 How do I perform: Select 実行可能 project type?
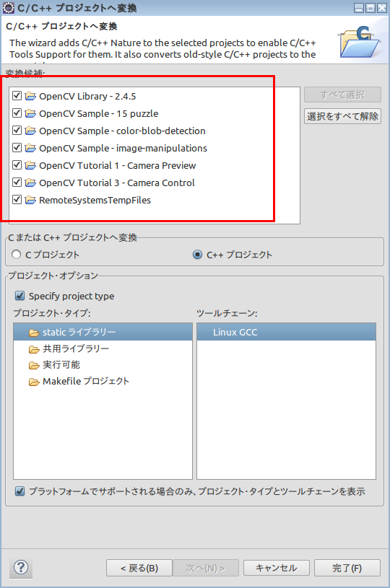[103, 365]
